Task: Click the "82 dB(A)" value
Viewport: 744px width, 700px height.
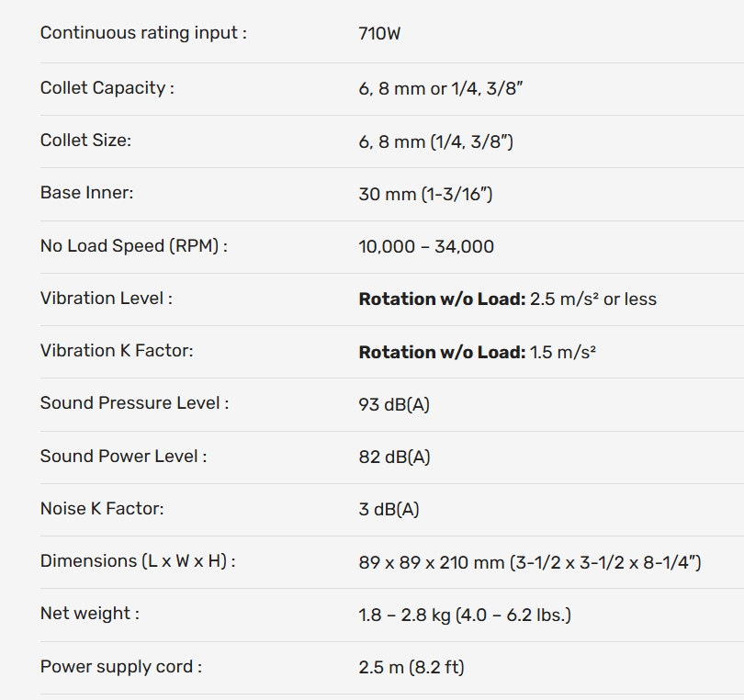Action: (x=394, y=457)
